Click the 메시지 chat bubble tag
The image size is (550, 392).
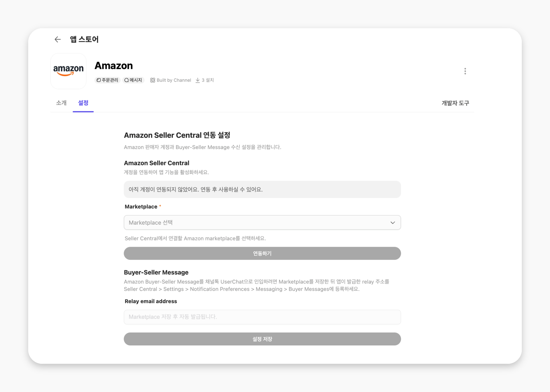[x=133, y=80]
